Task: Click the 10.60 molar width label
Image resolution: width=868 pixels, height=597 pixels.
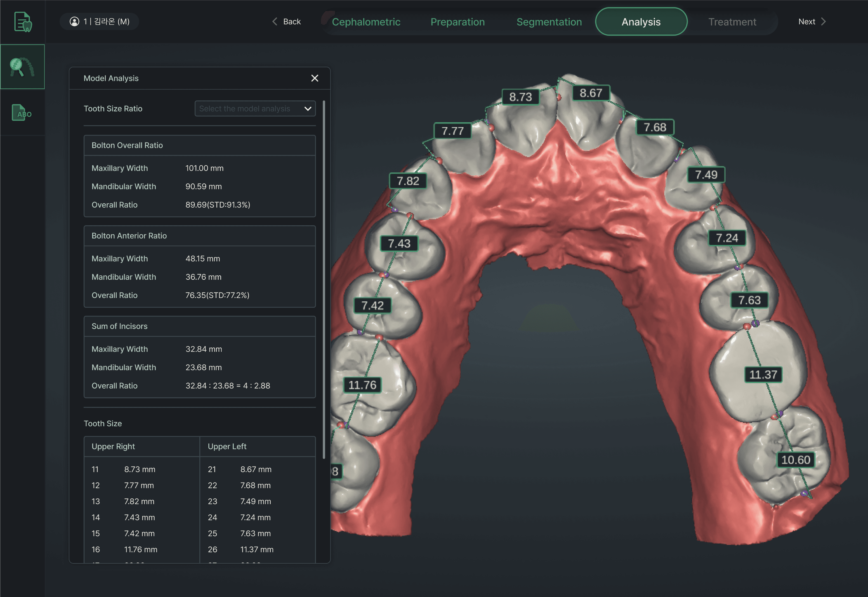Action: click(796, 460)
